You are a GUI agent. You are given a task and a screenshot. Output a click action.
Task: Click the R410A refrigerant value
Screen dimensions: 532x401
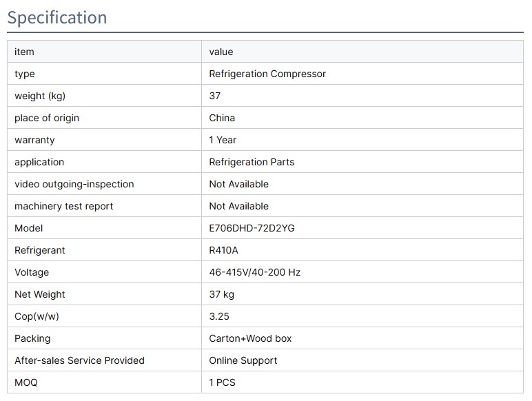point(223,250)
